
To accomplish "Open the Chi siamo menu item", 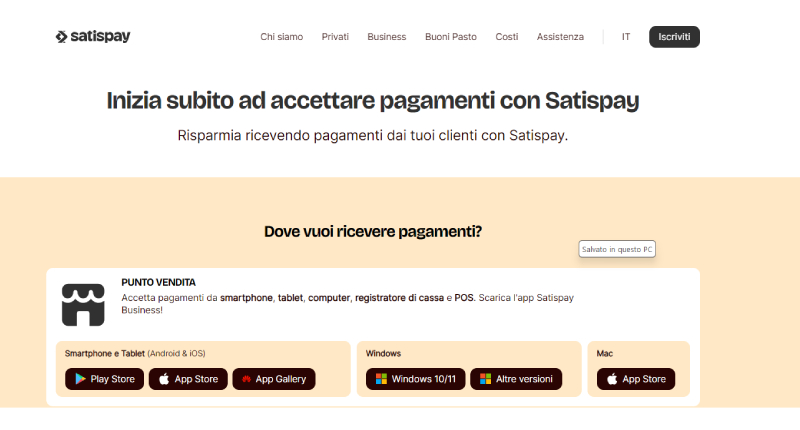I will tap(282, 37).
